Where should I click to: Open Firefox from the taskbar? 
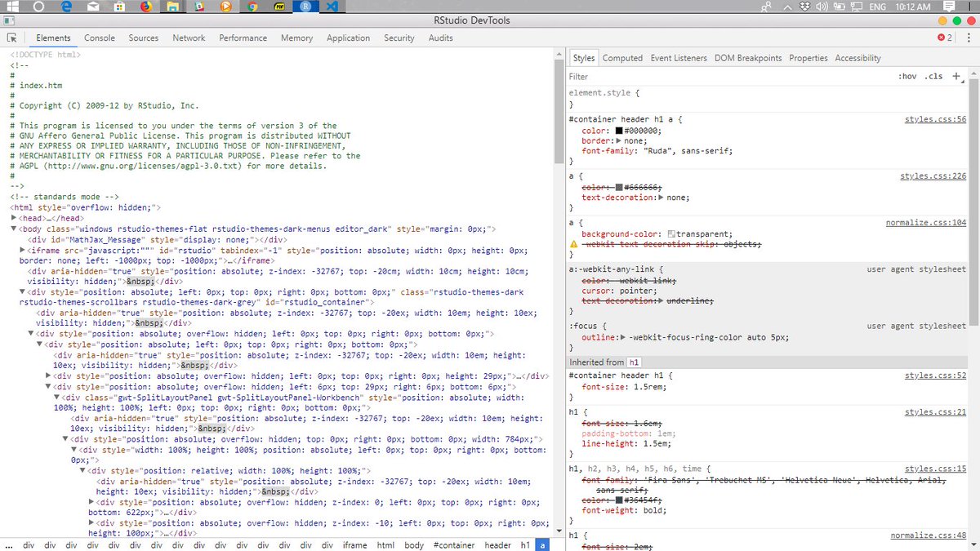point(146,7)
